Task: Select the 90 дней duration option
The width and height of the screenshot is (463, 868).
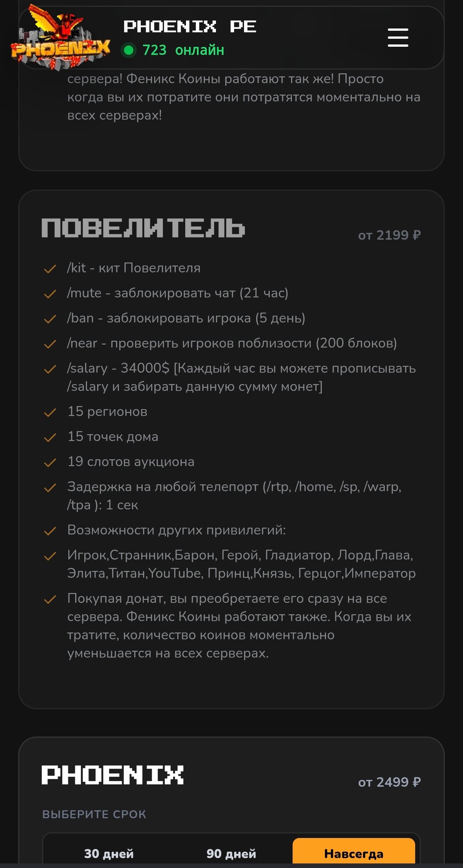Action: click(231, 854)
